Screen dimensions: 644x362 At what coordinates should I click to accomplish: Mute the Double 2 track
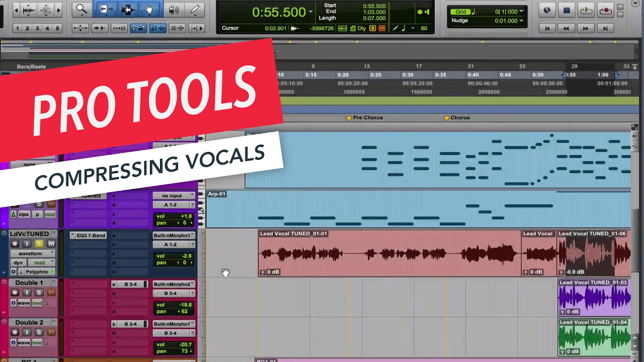(x=51, y=332)
